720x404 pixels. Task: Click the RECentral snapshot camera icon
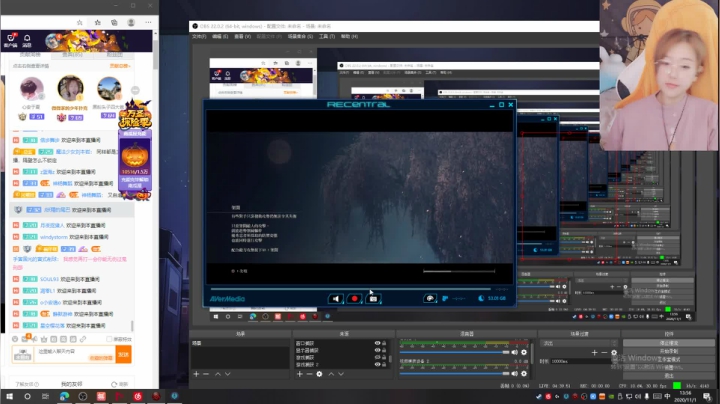373,299
